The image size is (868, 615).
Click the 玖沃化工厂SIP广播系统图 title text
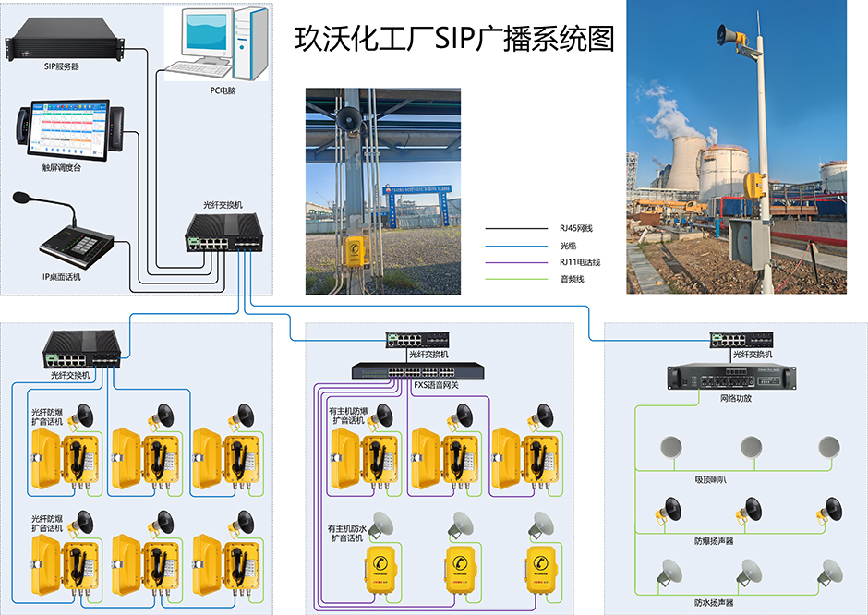[x=454, y=39]
